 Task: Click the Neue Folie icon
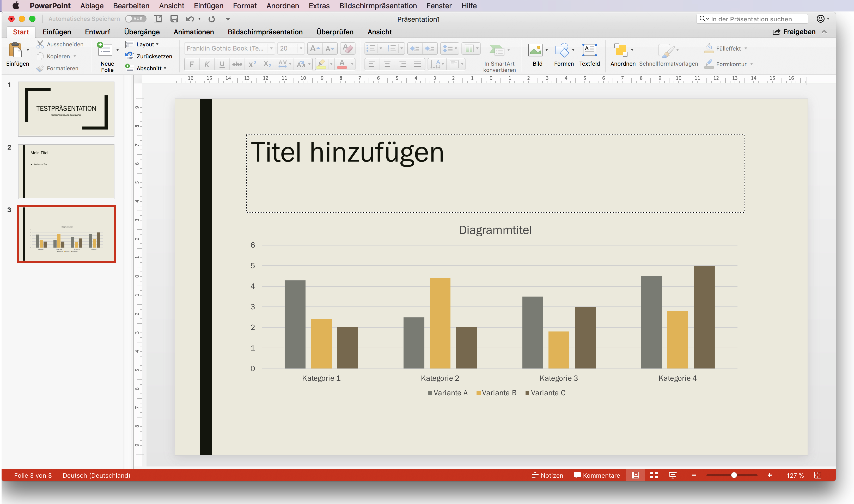pyautogui.click(x=105, y=50)
